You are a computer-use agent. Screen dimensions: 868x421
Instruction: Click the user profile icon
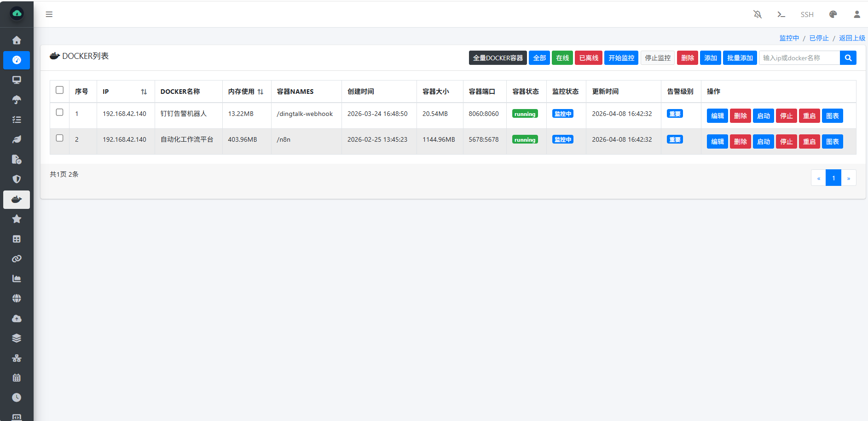point(856,14)
